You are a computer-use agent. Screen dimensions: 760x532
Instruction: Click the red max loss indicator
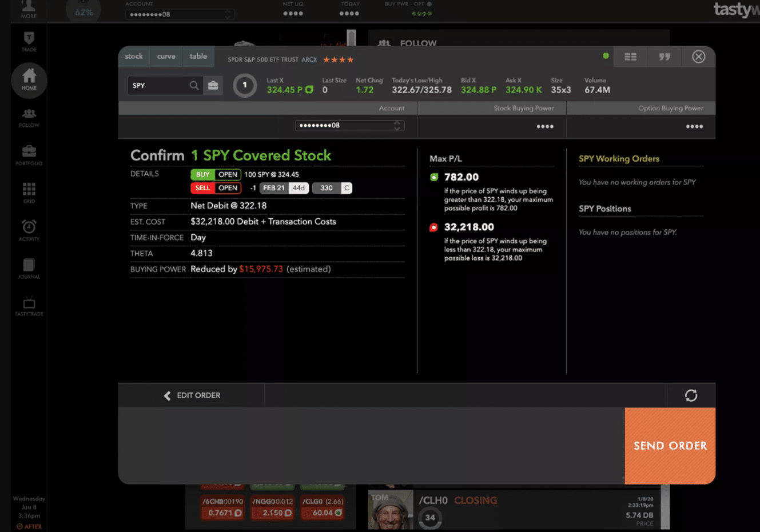tap(434, 227)
